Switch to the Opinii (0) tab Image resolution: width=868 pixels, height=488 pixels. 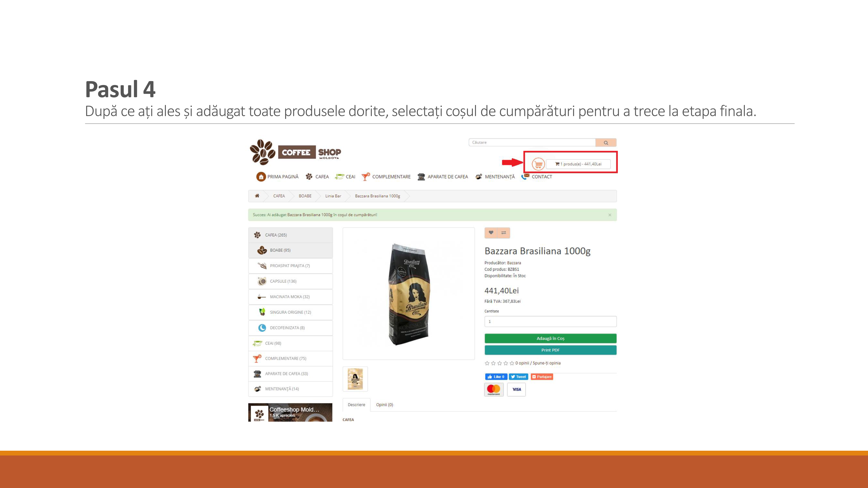(385, 405)
